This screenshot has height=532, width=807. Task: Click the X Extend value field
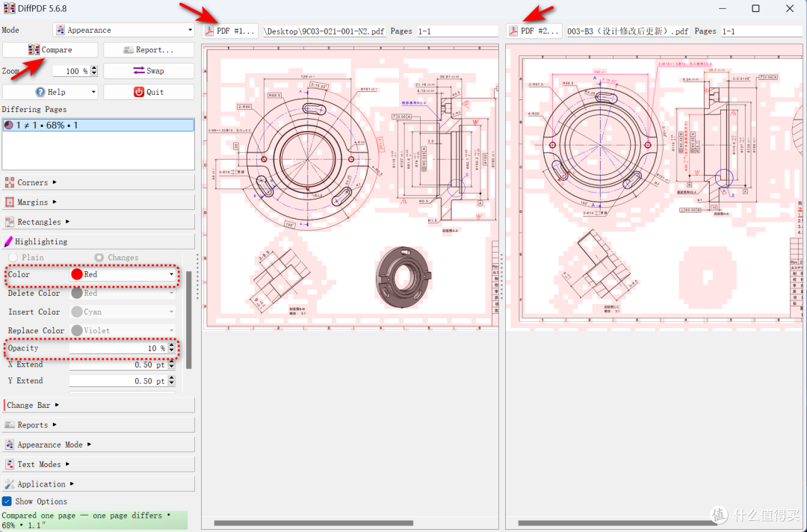click(118, 365)
